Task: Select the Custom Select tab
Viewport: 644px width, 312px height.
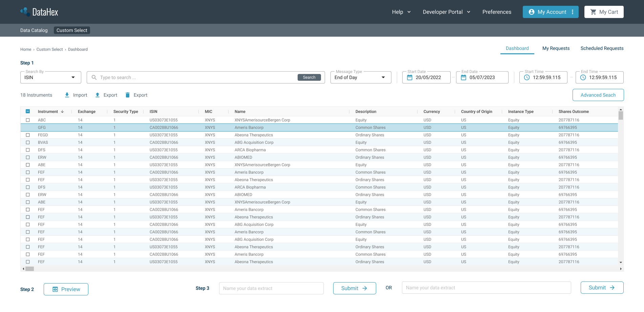Action: tap(72, 30)
